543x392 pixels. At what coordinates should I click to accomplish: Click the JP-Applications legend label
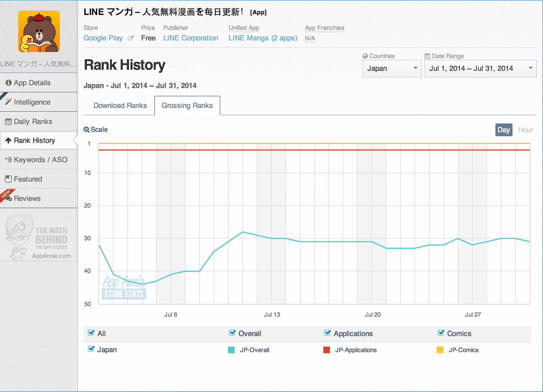tap(356, 350)
